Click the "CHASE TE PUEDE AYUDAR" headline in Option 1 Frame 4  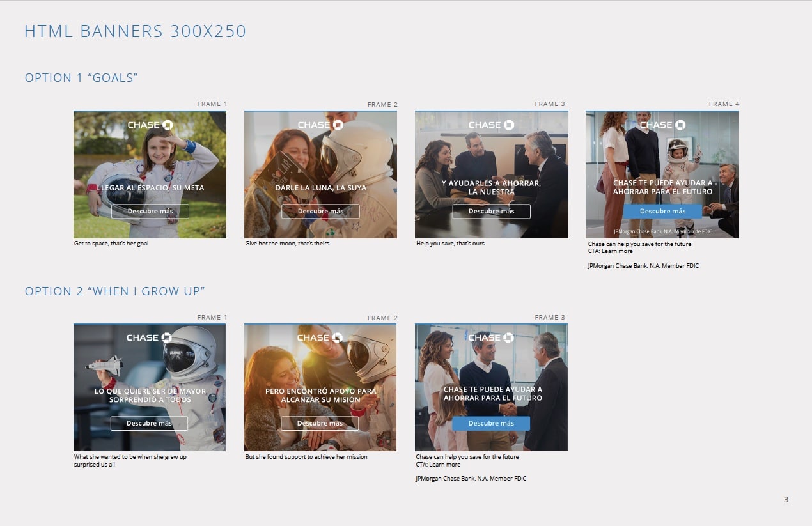662,187
